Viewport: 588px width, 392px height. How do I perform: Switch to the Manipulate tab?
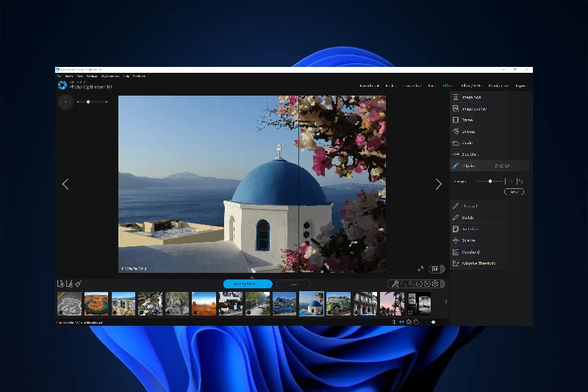pos(498,86)
